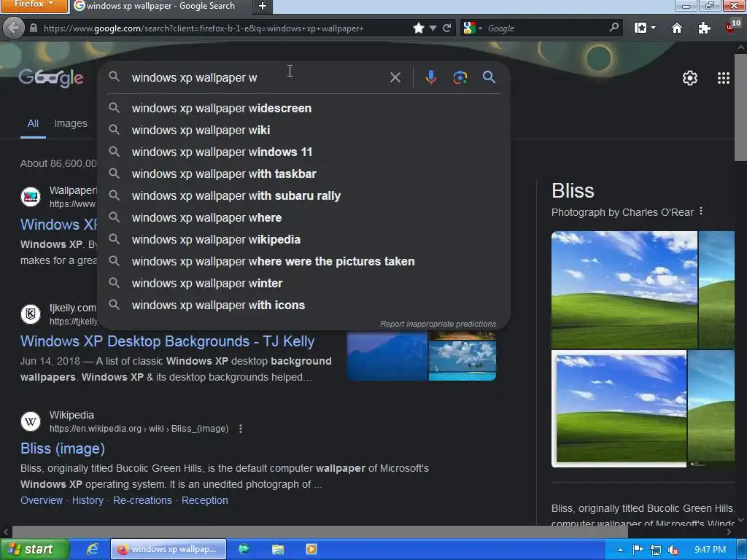The width and height of the screenshot is (747, 560).
Task: Open the framed Bliss photo thumbnail
Action: pos(619,408)
